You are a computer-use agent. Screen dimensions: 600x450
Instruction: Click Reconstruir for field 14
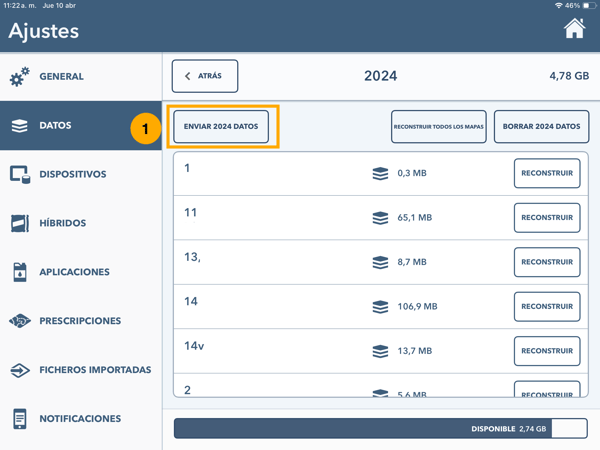[547, 307]
